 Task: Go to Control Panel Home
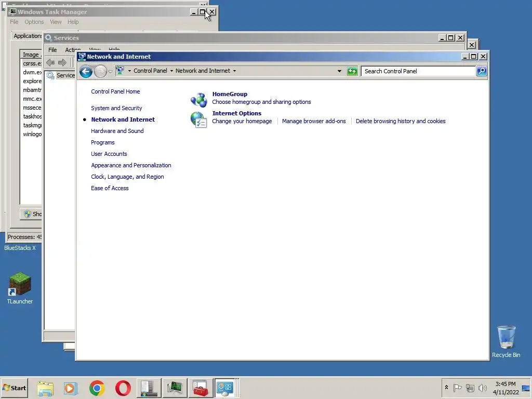pos(115,91)
